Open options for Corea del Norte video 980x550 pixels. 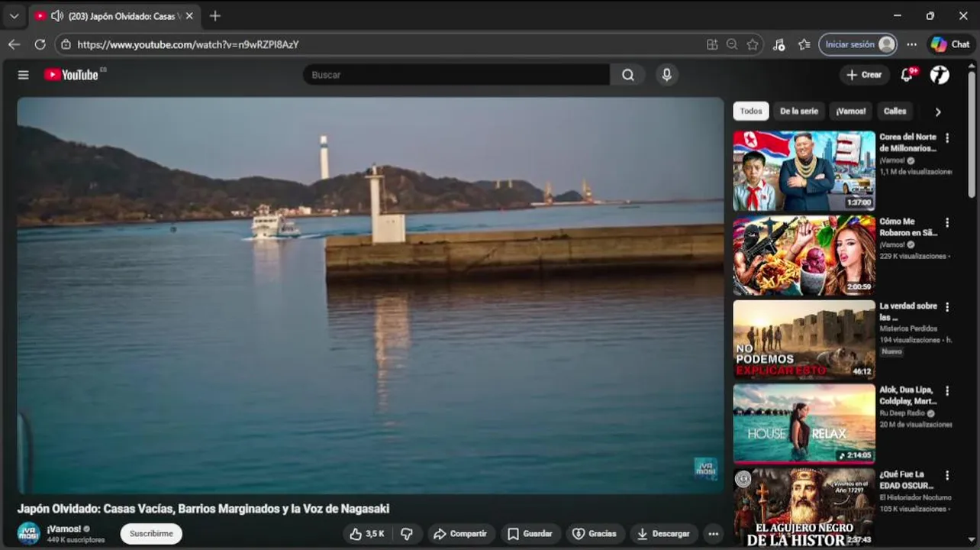click(947, 138)
